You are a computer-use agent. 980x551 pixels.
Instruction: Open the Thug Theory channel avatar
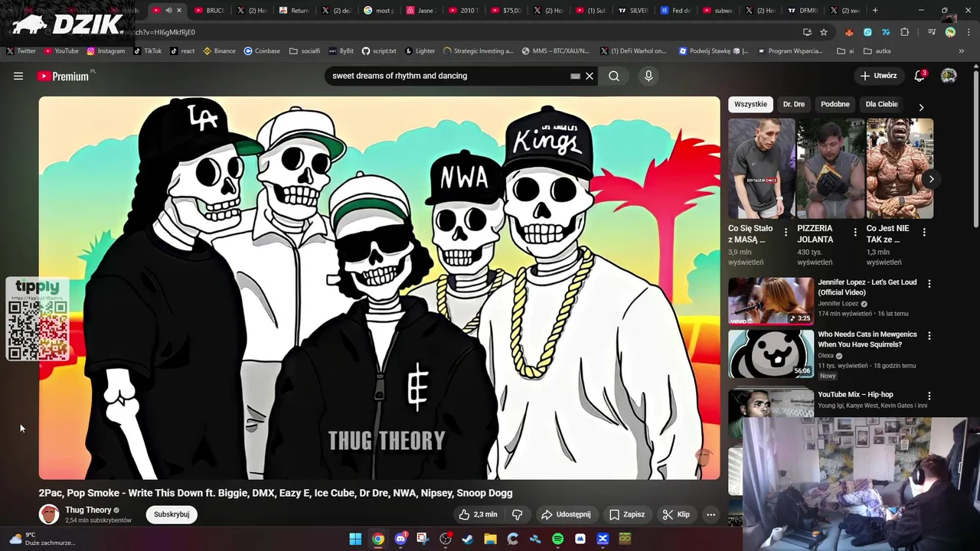49,514
